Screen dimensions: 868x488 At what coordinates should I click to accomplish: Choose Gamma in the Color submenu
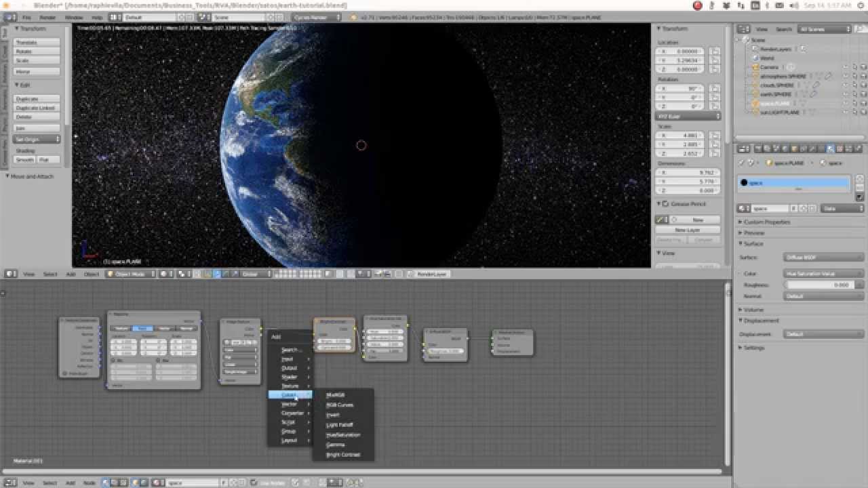click(x=336, y=445)
